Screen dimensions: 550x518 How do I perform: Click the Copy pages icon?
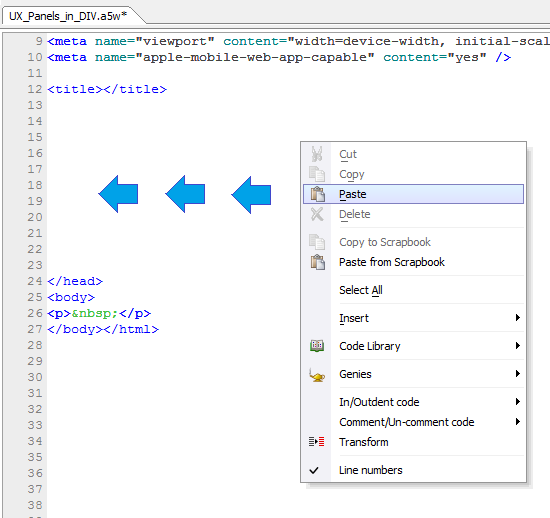(317, 174)
